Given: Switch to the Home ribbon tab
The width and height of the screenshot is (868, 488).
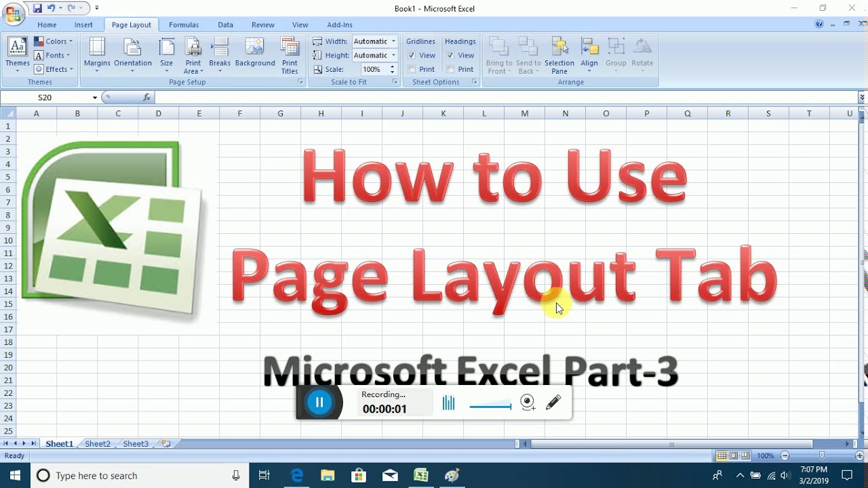Looking at the screenshot, I should (x=47, y=25).
